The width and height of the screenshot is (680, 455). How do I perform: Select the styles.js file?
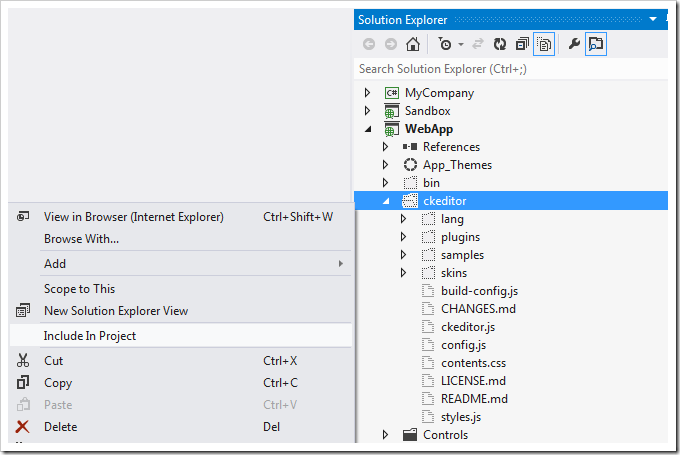[x=461, y=417]
